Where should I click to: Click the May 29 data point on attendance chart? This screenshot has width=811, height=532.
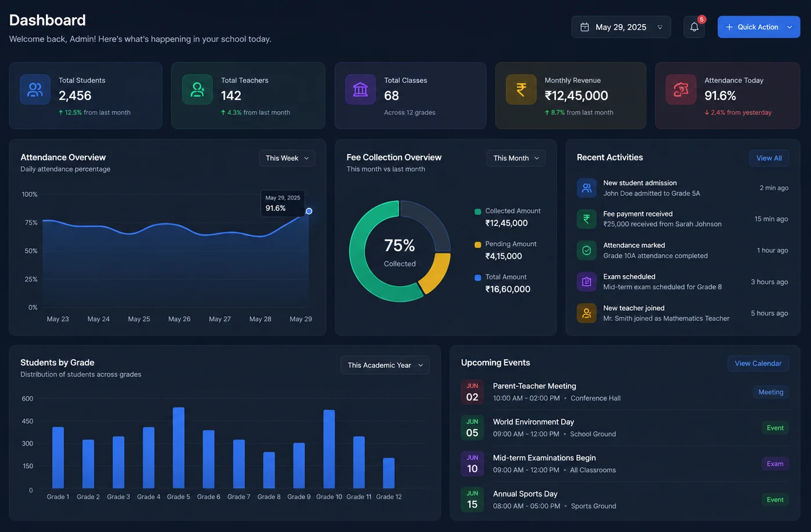click(309, 211)
